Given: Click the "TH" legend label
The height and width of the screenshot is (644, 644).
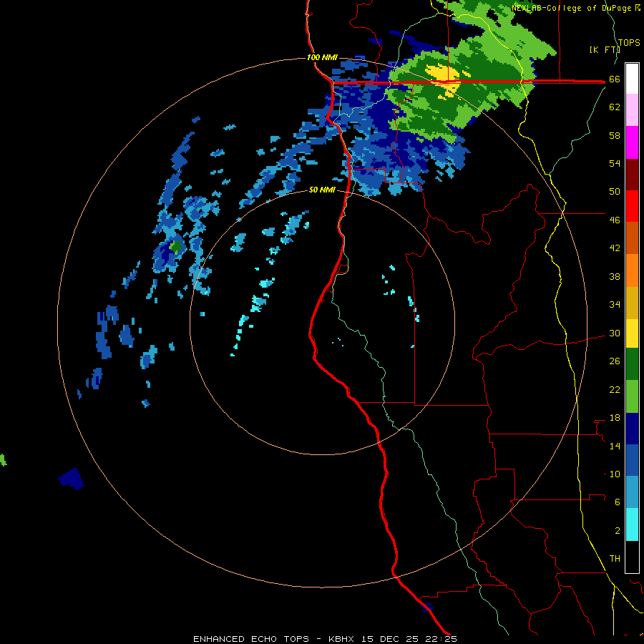Looking at the screenshot, I should (x=615, y=558).
